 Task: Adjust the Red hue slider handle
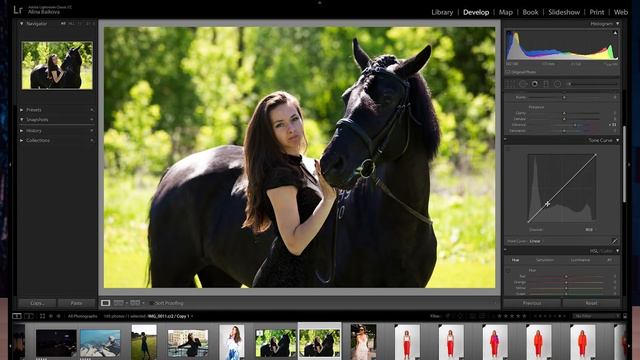tap(566, 276)
